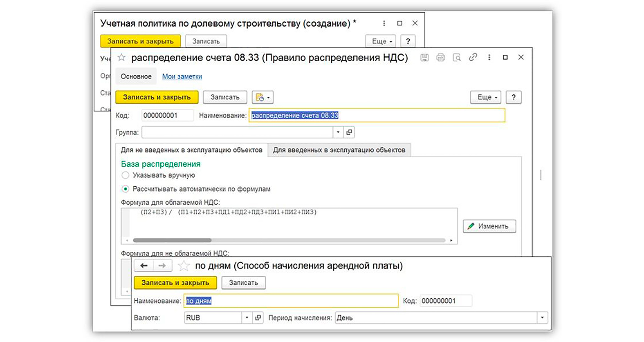The height and width of the screenshot is (342, 644).
Task: Open help in the Учетная политика window
Action: click(408, 41)
